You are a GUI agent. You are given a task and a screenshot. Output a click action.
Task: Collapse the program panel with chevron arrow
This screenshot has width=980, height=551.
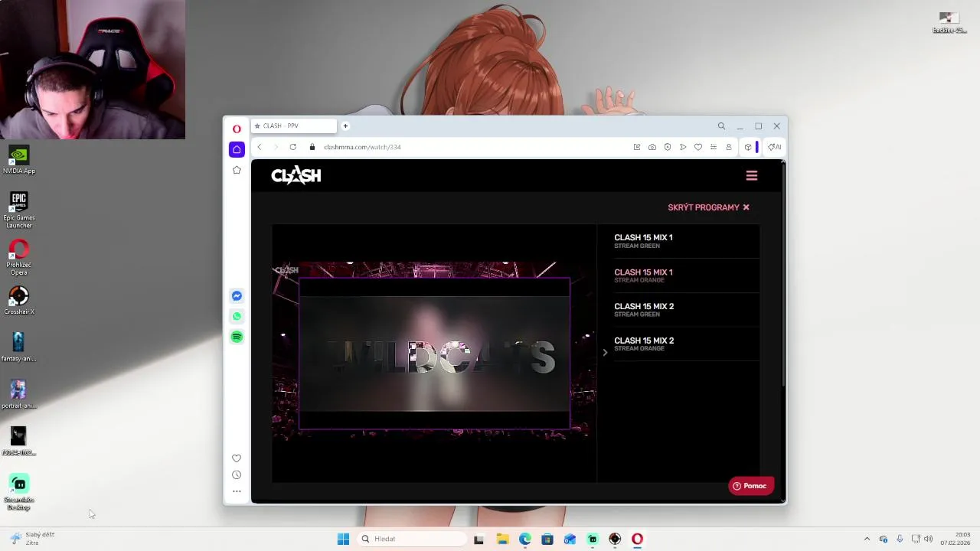click(605, 353)
